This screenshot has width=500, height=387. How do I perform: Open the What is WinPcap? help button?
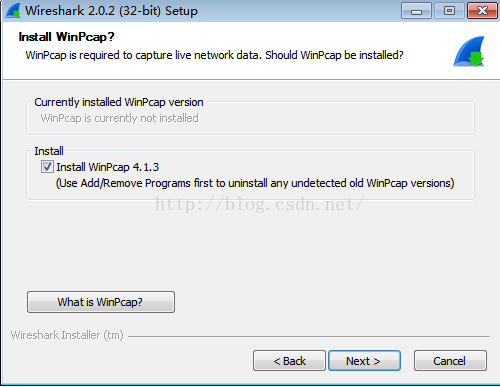(x=101, y=302)
